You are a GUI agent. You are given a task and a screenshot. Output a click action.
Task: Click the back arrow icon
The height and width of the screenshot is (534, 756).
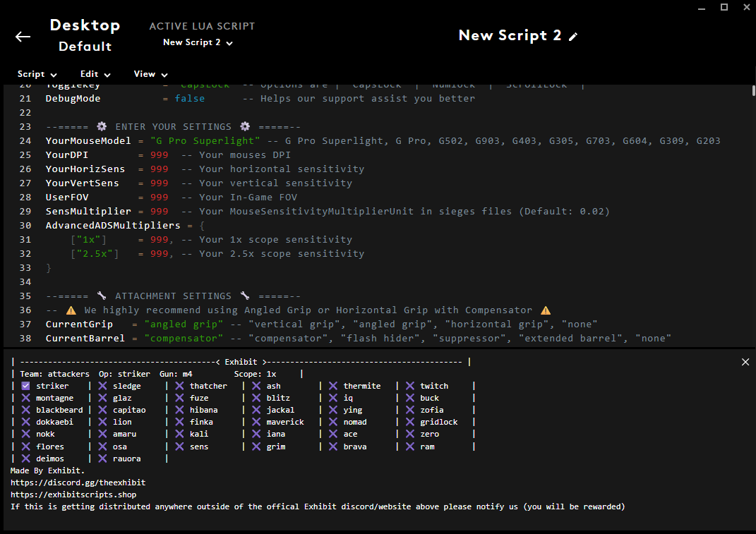click(23, 37)
